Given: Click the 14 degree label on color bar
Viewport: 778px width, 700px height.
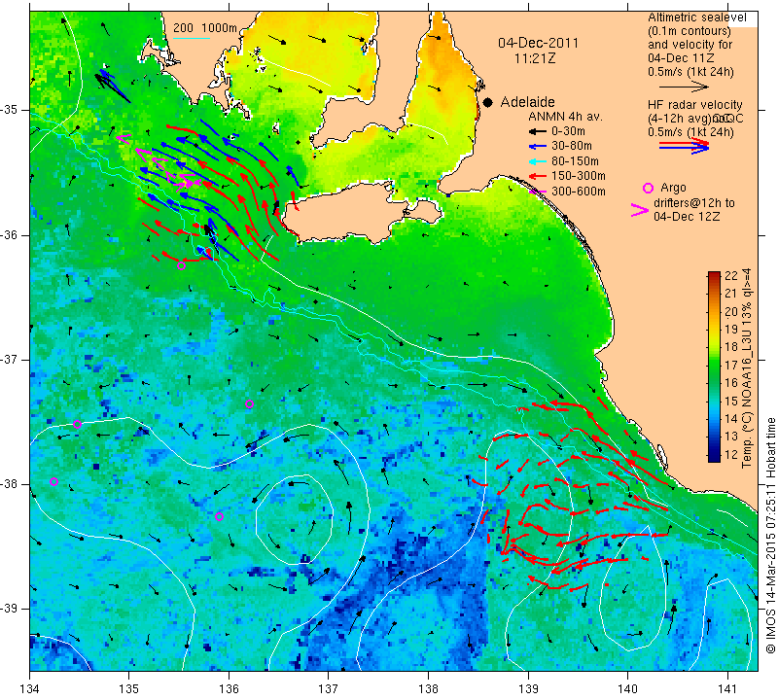Looking at the screenshot, I should pyautogui.click(x=731, y=419).
